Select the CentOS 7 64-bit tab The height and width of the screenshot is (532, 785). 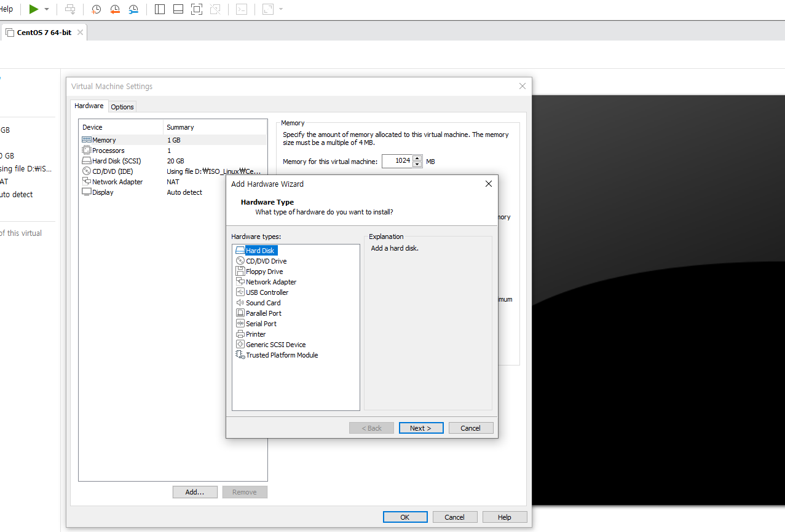[44, 33]
